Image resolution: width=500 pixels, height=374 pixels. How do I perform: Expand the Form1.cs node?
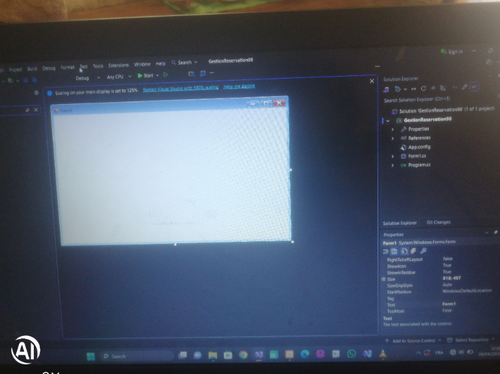[x=393, y=156]
